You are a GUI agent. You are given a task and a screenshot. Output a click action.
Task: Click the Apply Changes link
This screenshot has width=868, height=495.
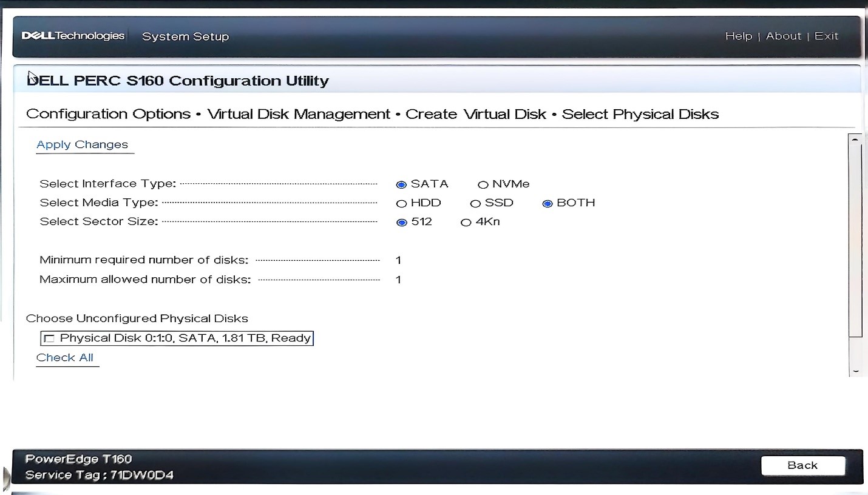tap(83, 144)
